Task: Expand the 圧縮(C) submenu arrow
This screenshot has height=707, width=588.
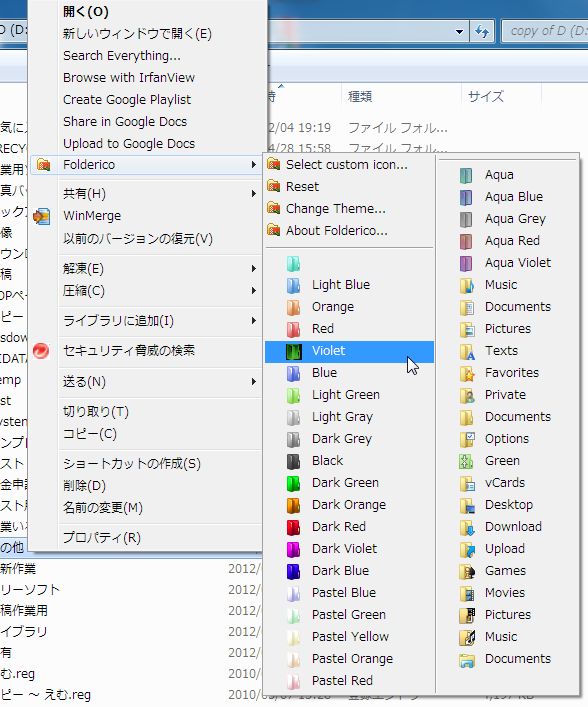Action: pyautogui.click(x=254, y=291)
